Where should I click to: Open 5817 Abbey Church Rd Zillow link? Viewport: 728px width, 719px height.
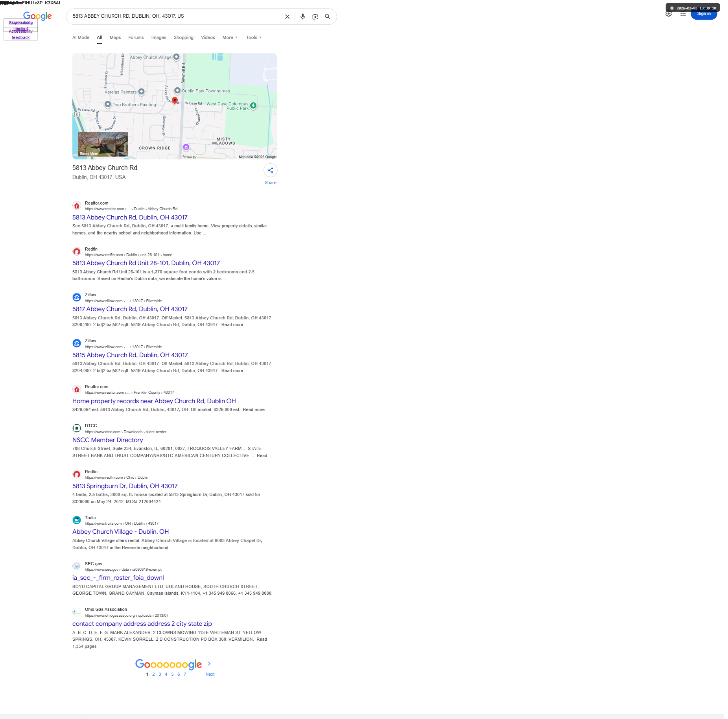[x=130, y=309]
